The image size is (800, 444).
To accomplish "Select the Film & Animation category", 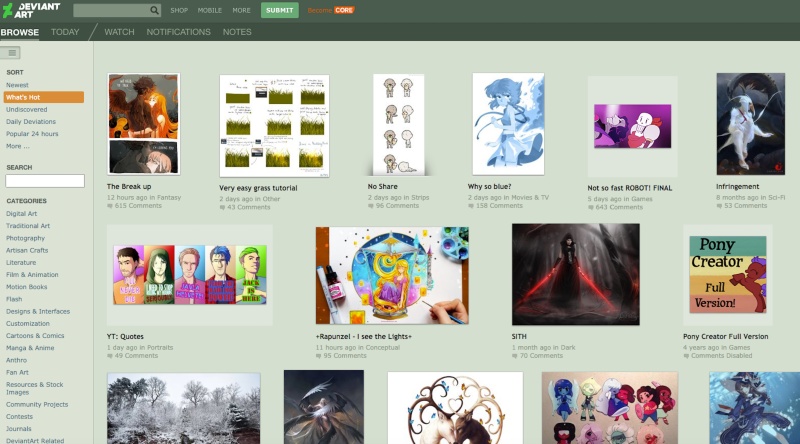I will [32, 275].
